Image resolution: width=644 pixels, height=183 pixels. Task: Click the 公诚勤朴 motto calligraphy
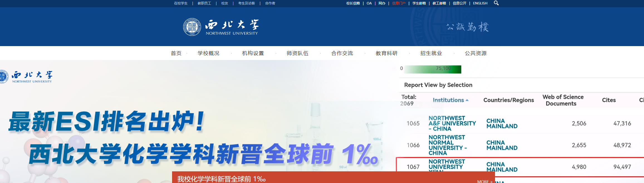pos(467,27)
